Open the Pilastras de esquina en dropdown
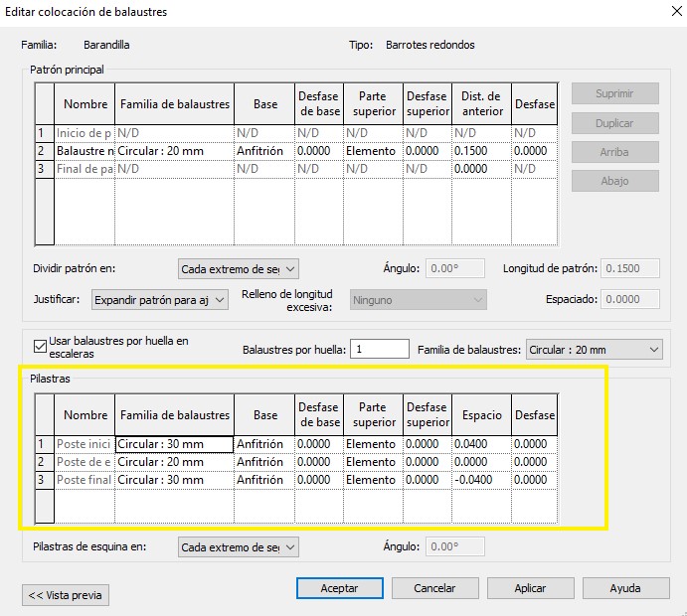687x616 pixels. coord(239,547)
